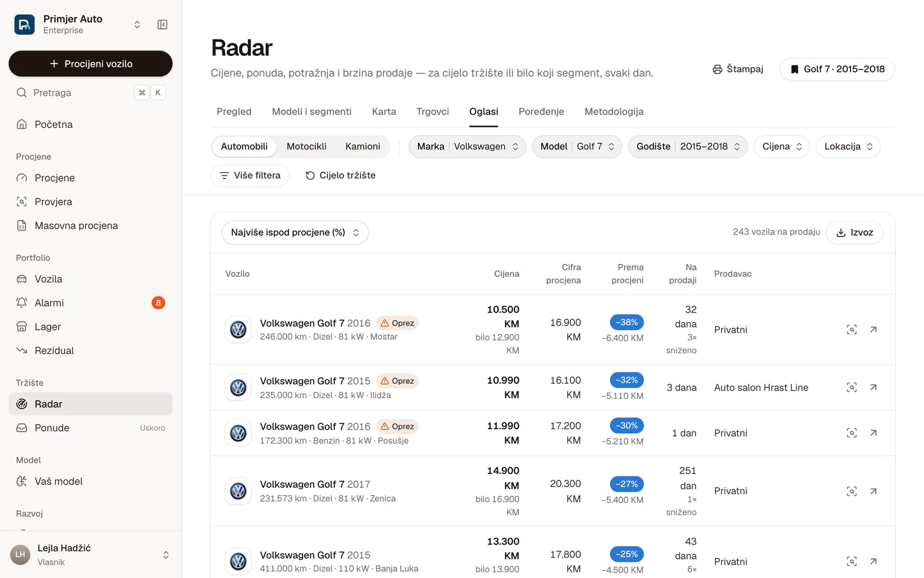Viewport: 924px width, 578px height.
Task: Open Vaš model page
Action: [91, 481]
